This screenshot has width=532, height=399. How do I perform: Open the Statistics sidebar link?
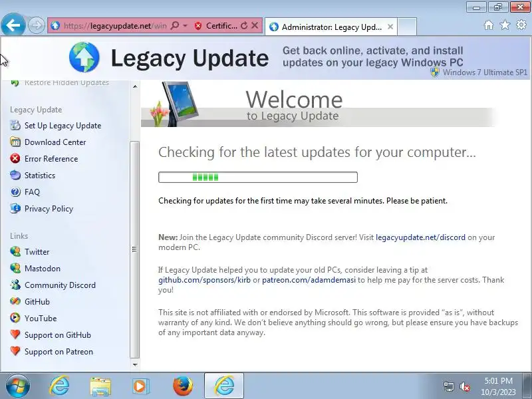40,176
